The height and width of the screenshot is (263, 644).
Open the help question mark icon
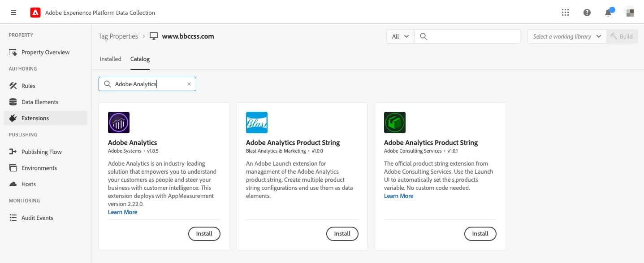[587, 13]
